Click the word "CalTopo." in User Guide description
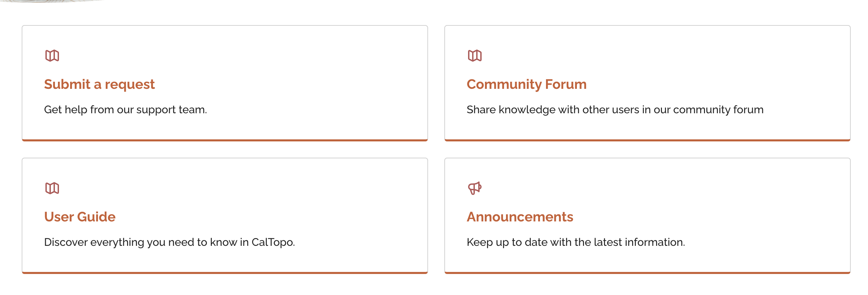868x295 pixels. (x=273, y=242)
